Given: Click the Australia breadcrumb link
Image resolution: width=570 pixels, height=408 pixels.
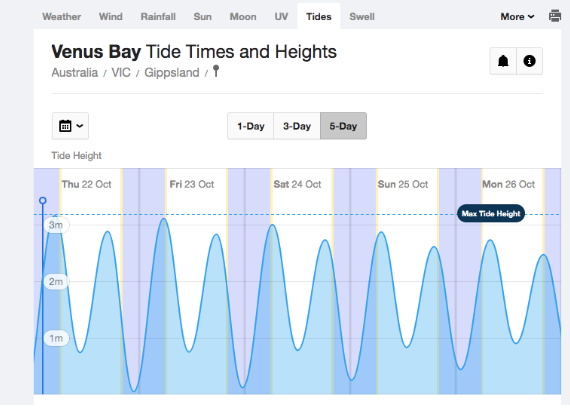Looking at the screenshot, I should click(x=75, y=73).
